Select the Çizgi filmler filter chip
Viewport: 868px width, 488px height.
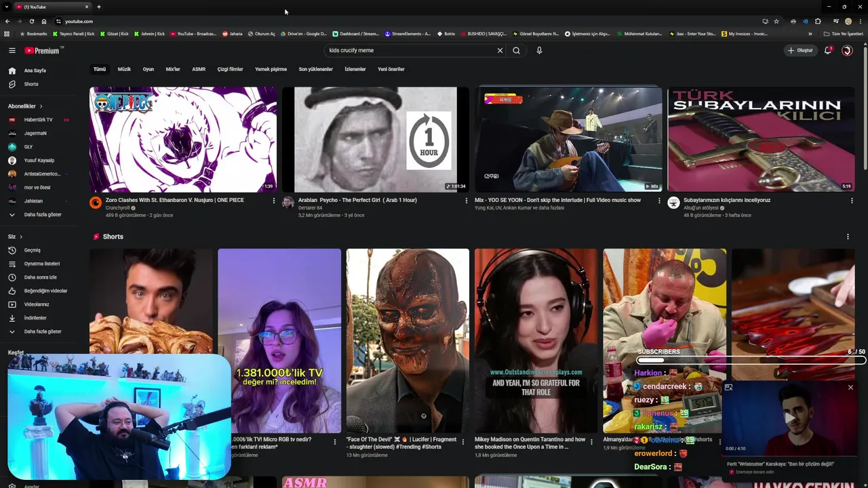pos(230,69)
